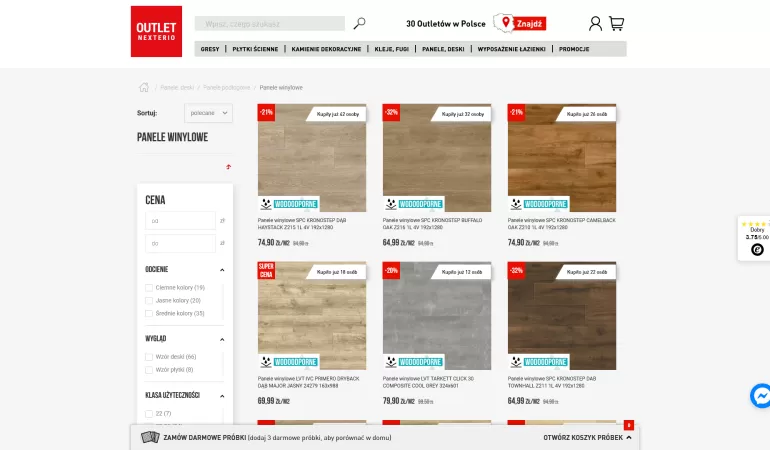This screenshot has width=770, height=450.
Task: Collapse the Wygląd filter section
Action: [x=222, y=339]
